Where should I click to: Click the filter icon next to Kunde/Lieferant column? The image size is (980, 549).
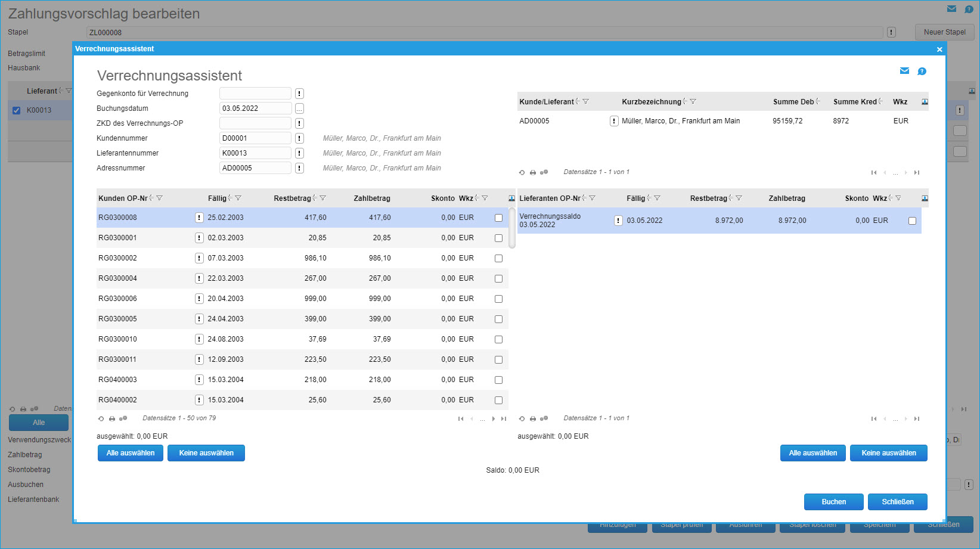click(586, 102)
